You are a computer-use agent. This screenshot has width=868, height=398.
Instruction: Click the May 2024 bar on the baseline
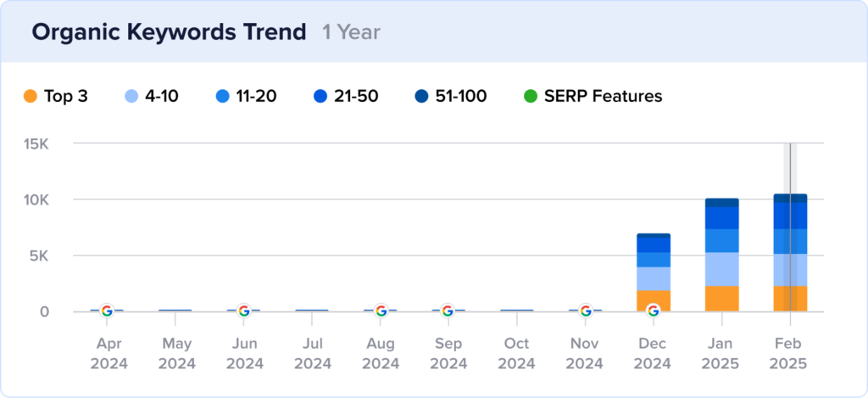(x=175, y=311)
